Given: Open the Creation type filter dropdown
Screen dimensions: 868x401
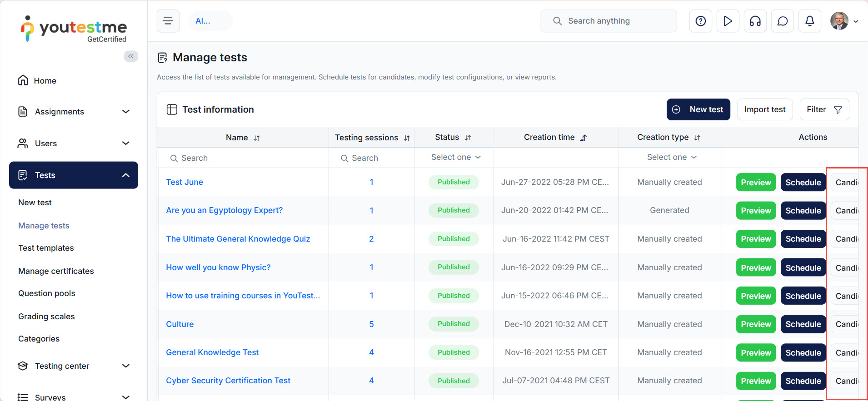Looking at the screenshot, I should [671, 157].
